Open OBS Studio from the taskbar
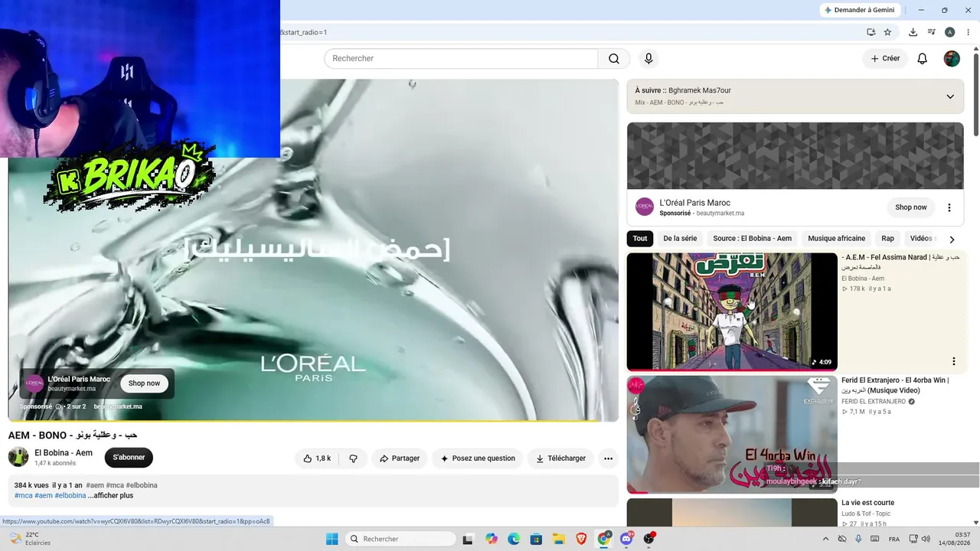Image resolution: width=980 pixels, height=551 pixels. pos(649,539)
